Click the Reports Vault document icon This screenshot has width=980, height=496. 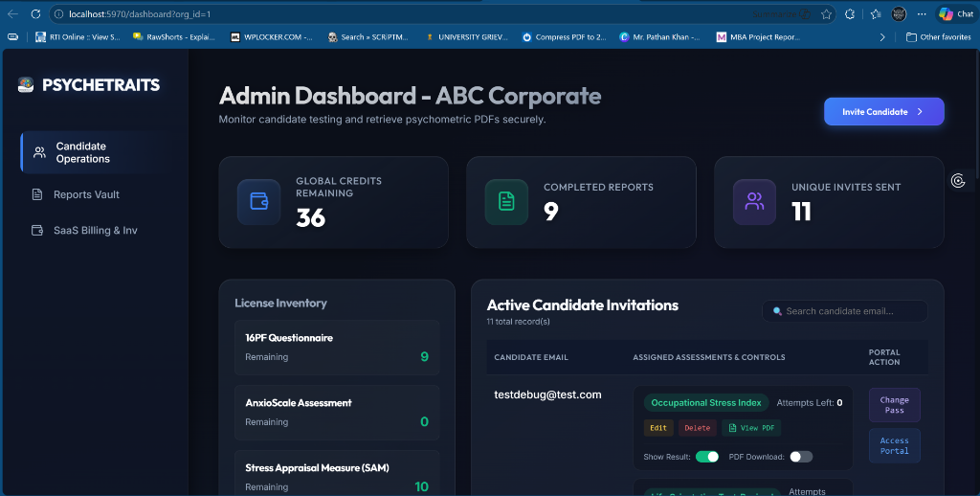(x=37, y=194)
